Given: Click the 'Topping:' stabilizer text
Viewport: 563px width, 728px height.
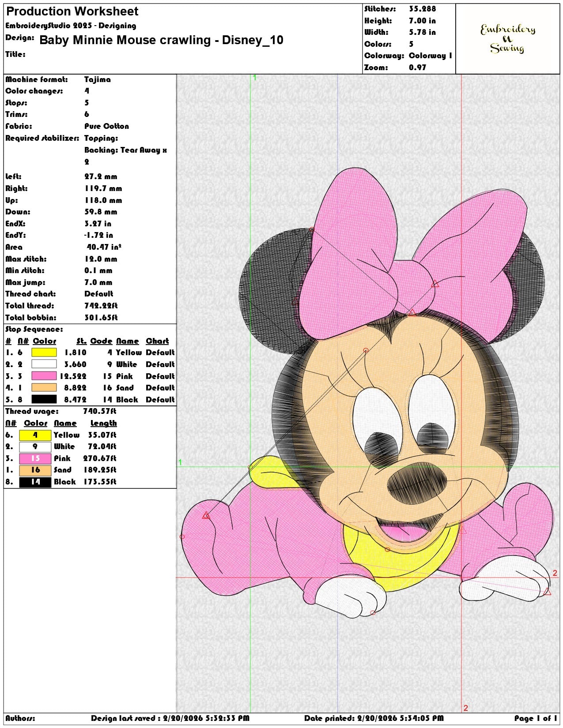Looking at the screenshot, I should point(101,139).
